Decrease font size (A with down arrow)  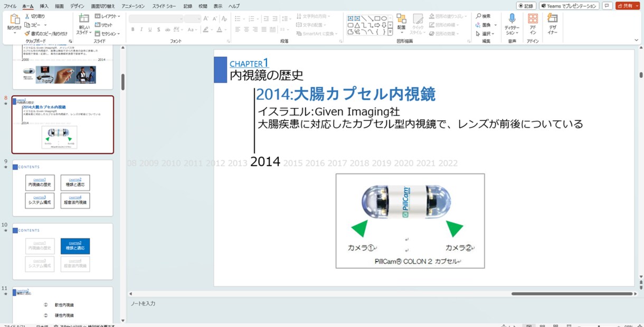[214, 18]
